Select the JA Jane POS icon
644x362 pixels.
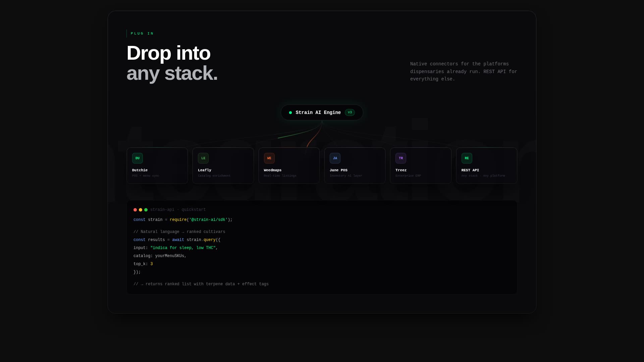(x=335, y=158)
